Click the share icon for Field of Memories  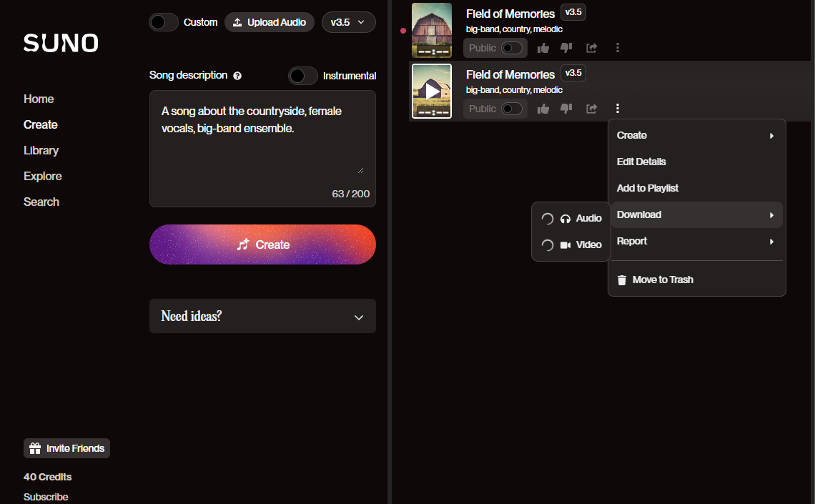click(x=591, y=48)
